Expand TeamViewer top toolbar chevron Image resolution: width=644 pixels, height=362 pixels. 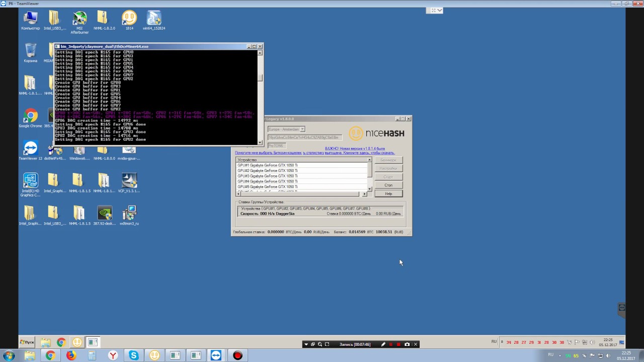click(x=440, y=10)
